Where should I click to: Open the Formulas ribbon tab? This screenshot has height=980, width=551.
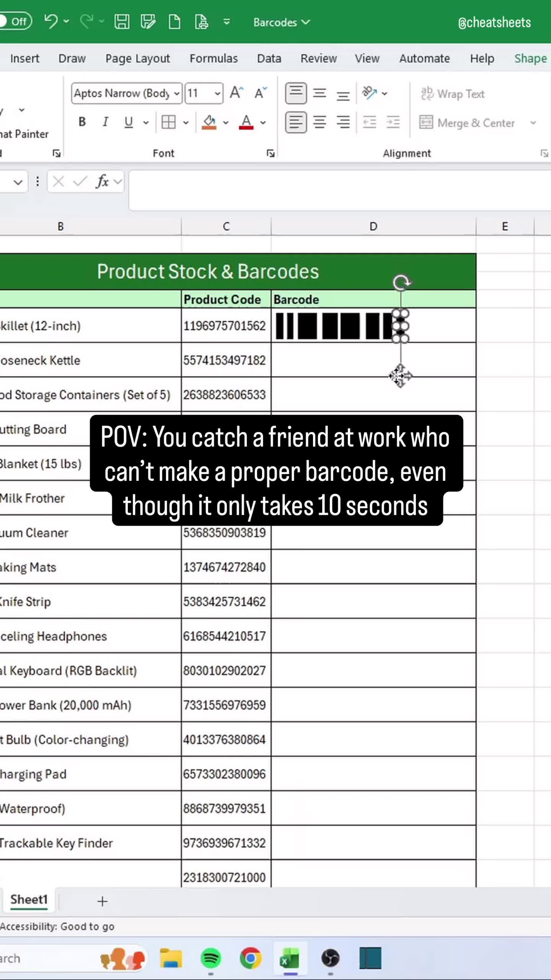point(214,58)
